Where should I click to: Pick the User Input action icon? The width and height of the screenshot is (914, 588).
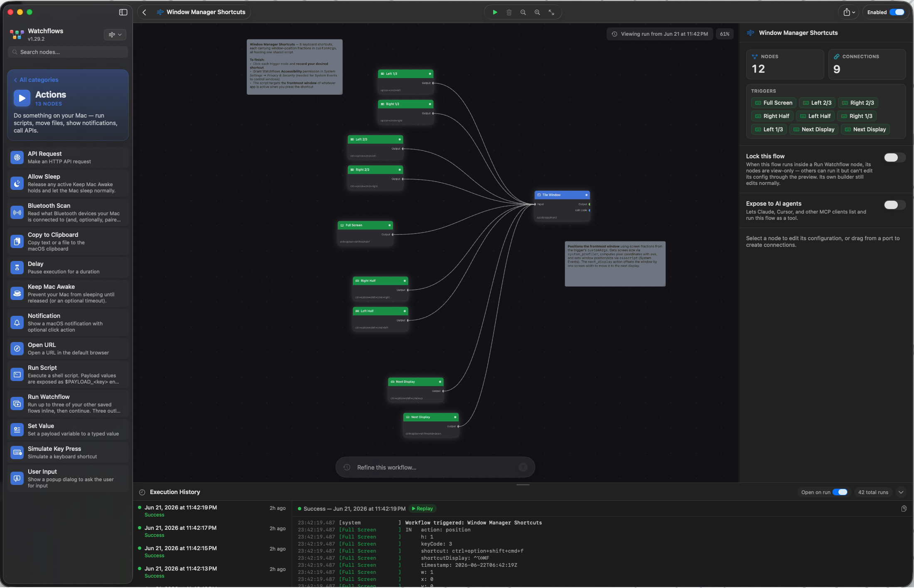(x=17, y=478)
